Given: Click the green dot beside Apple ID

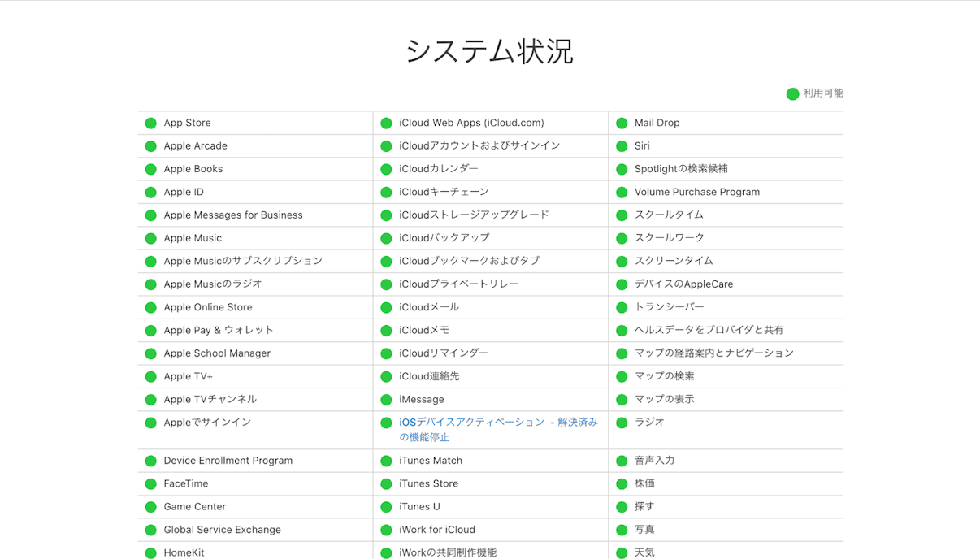Looking at the screenshot, I should pos(150,193).
